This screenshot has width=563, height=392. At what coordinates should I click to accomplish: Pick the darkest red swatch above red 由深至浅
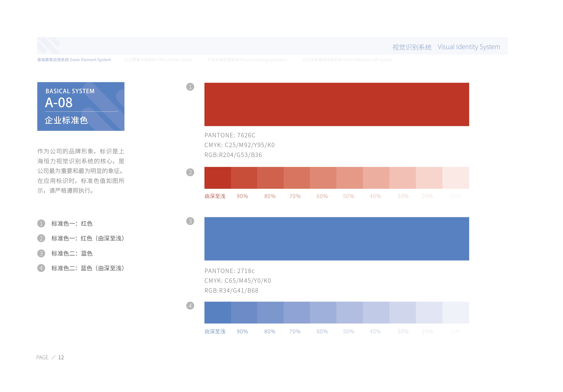click(x=218, y=178)
